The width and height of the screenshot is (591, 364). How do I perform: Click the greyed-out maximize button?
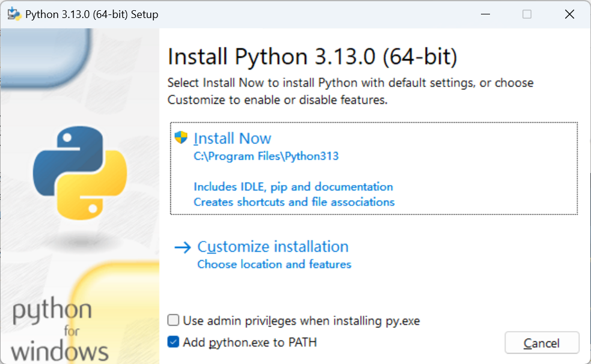coord(527,14)
